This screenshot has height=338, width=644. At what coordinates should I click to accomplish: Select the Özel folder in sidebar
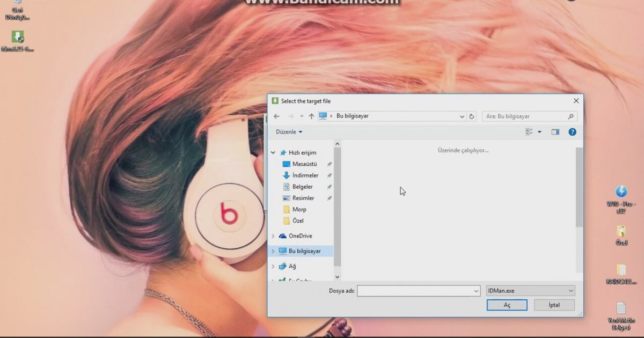click(x=298, y=221)
